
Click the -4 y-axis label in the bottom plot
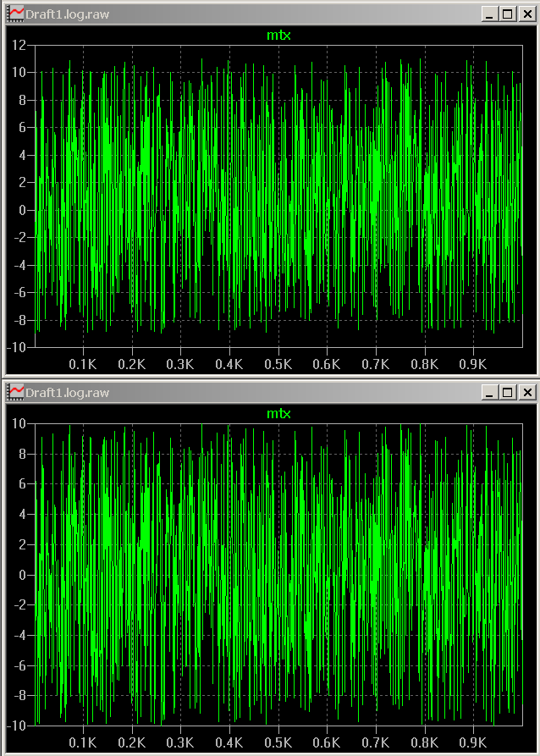point(22,635)
